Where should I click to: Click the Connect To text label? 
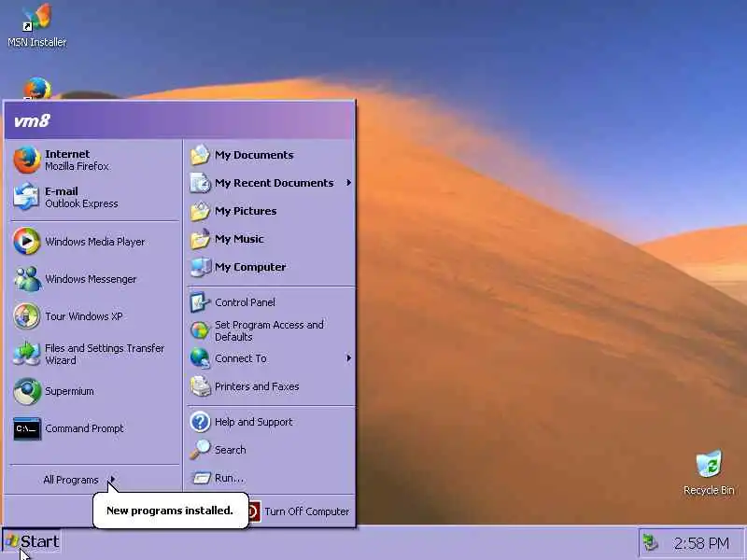241,358
